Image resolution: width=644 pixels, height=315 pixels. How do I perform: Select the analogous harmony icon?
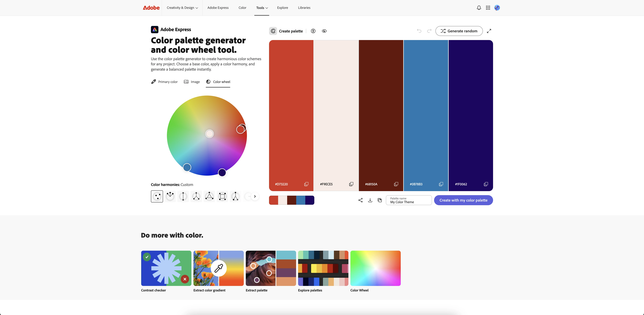tap(170, 196)
